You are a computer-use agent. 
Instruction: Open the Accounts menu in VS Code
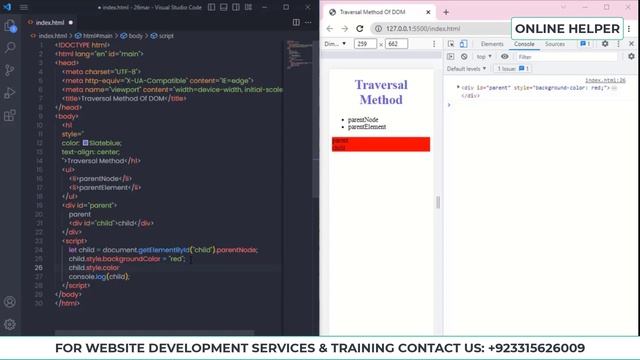[x=10, y=302]
